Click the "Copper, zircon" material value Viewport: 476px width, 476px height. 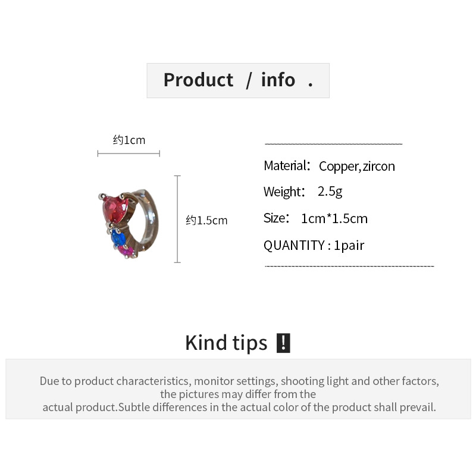(357, 167)
